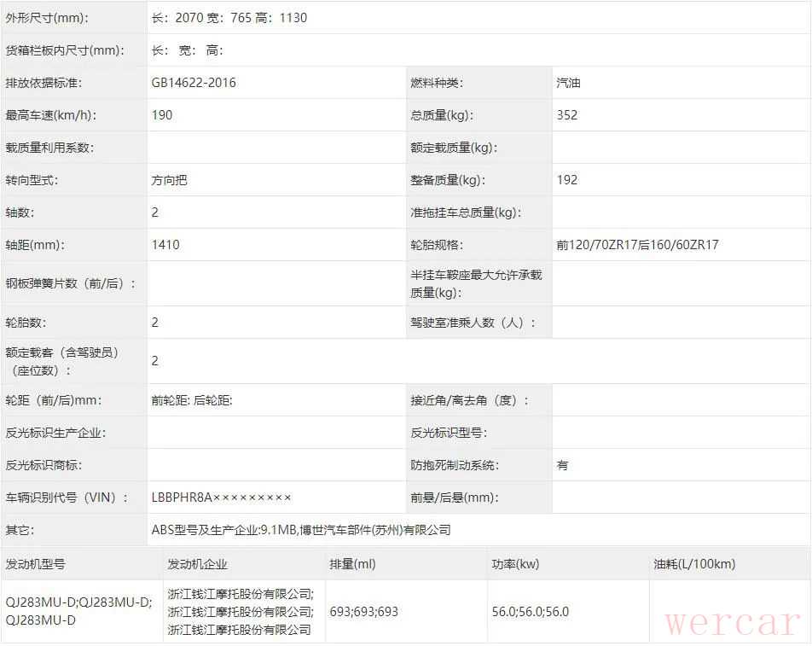Screen dimensions: 812x646
Task: Select the ABS manufacturer text in 其它 row
Action: pyautogui.click(x=300, y=530)
